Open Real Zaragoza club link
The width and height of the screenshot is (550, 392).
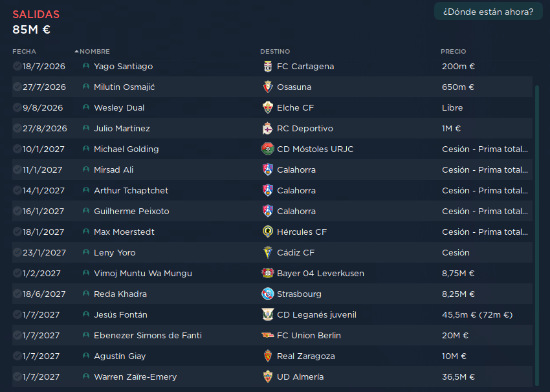tap(305, 356)
